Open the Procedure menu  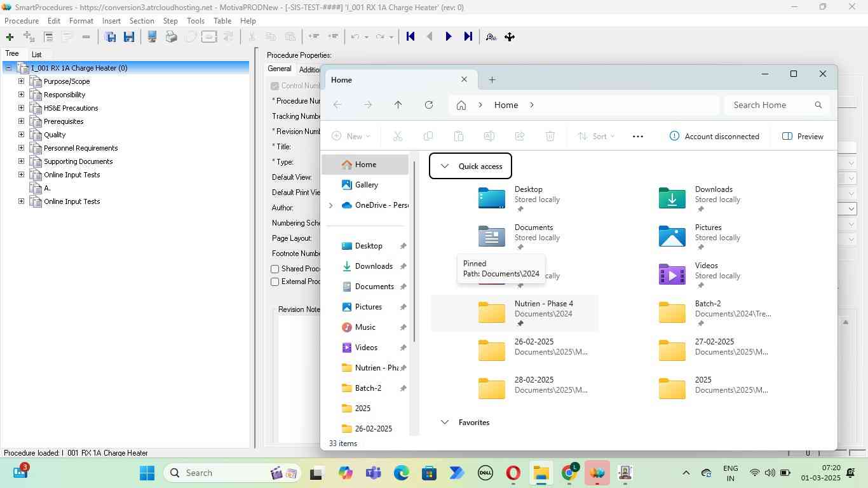pos(22,21)
